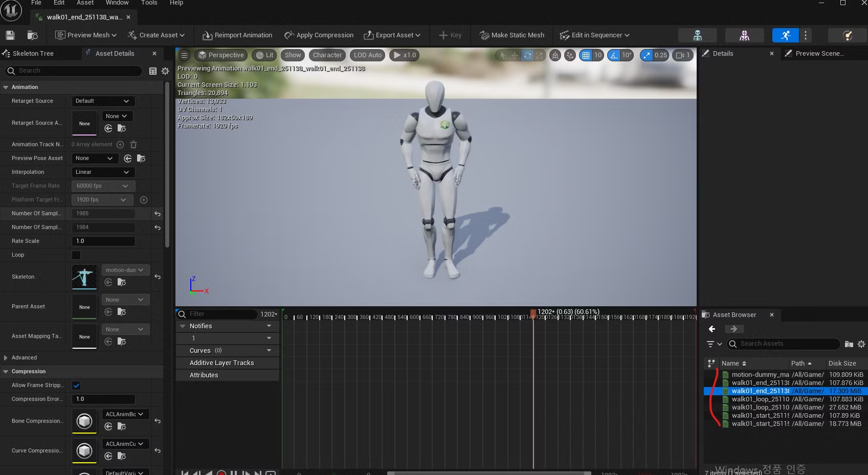Viewport: 868px width, 475px height.
Task: Toggle the property matrix table view icon
Action: 153,71
